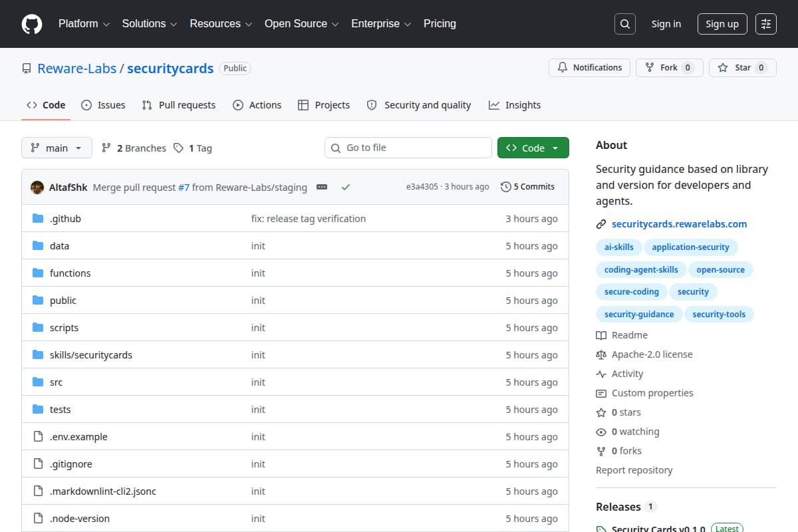Select the security-tools topic tag
This screenshot has height=532, width=798.
[x=719, y=314]
